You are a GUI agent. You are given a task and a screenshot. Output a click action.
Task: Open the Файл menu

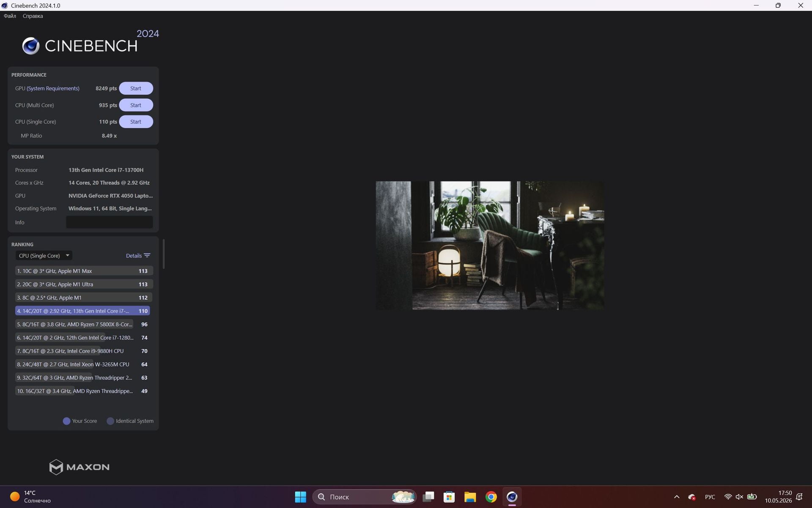pos(10,16)
